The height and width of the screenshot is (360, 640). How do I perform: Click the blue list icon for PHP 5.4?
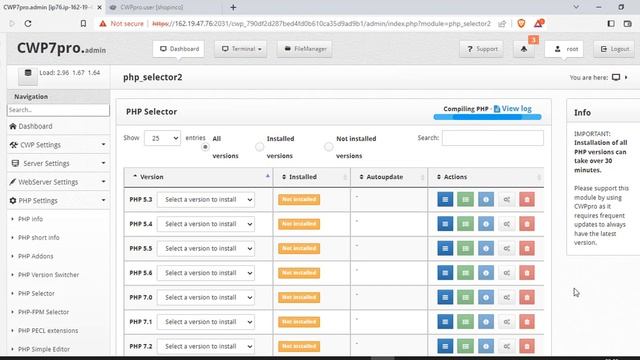pyautogui.click(x=445, y=224)
